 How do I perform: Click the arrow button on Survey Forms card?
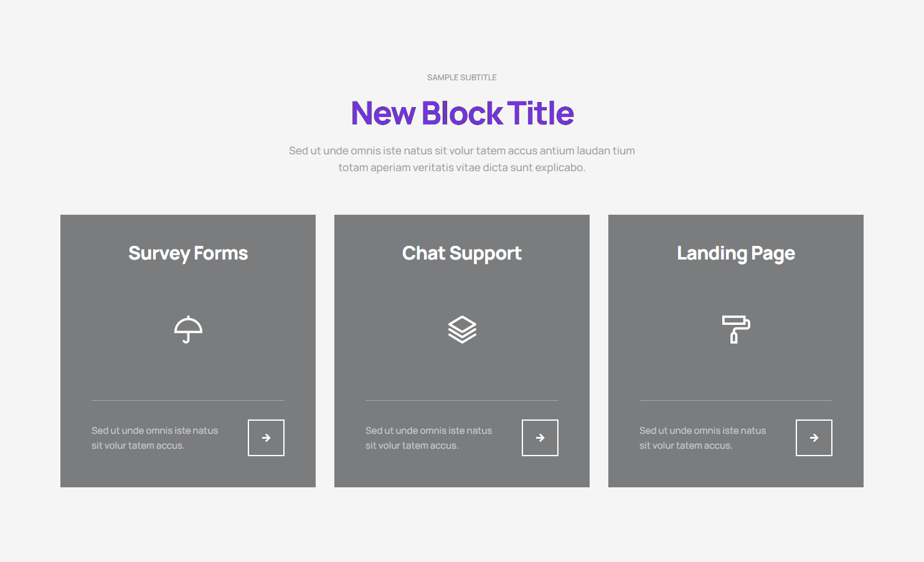(x=266, y=438)
